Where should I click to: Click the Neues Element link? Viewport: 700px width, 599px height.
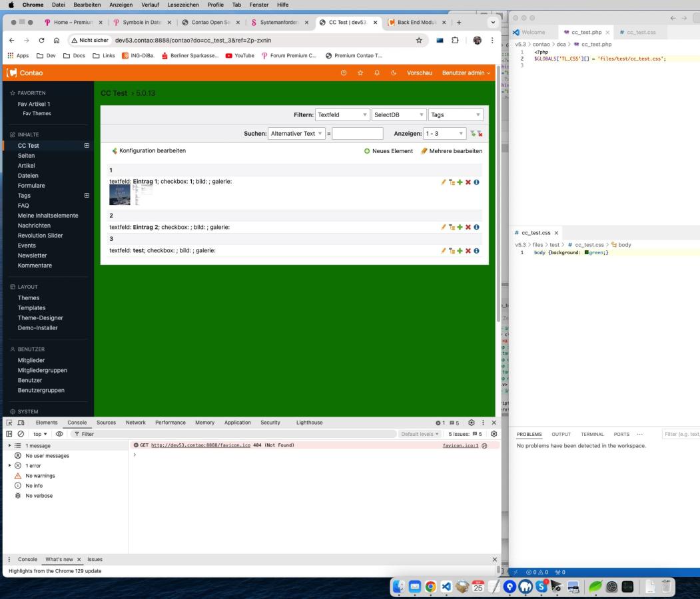[388, 151]
